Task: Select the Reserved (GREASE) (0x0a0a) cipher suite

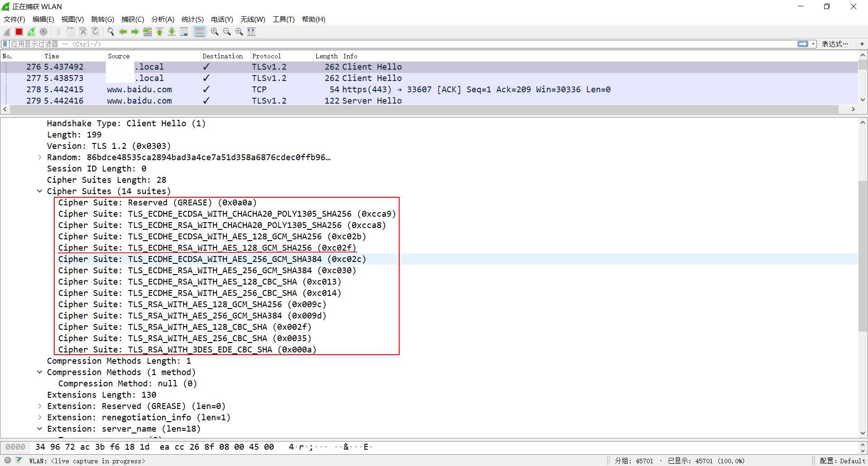Action: pyautogui.click(x=157, y=203)
